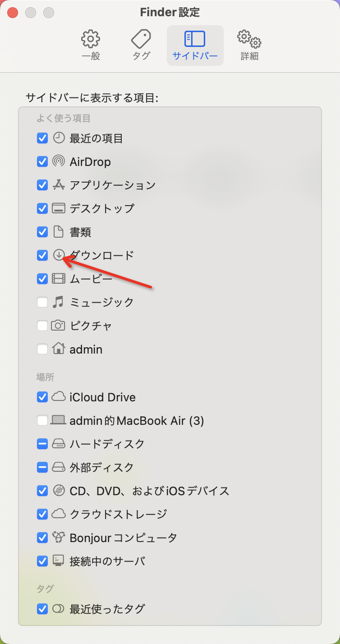Uncheck the 最近の項目 checkbox

pyautogui.click(x=42, y=138)
